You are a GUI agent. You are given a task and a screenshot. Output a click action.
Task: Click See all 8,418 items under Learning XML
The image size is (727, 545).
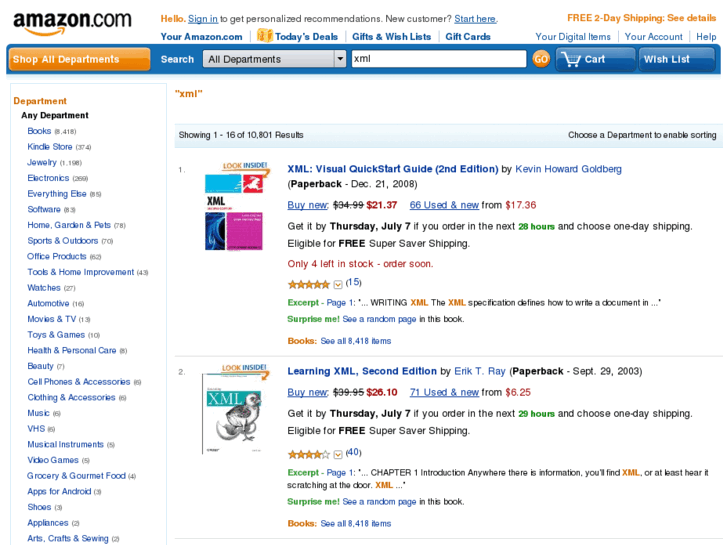(x=356, y=524)
